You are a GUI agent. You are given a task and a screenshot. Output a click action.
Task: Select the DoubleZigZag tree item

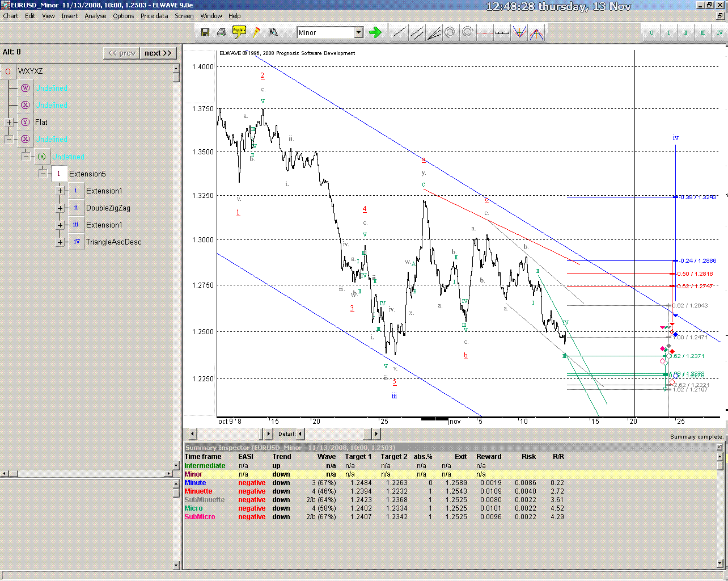(108, 208)
